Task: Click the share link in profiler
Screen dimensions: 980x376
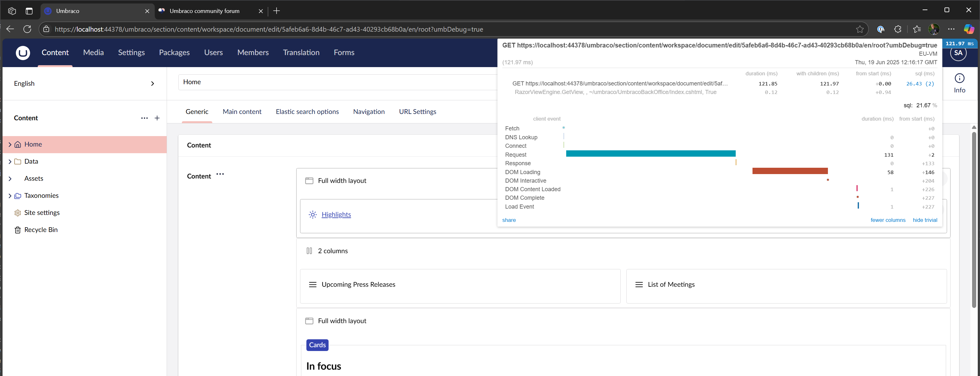Action: click(509, 220)
